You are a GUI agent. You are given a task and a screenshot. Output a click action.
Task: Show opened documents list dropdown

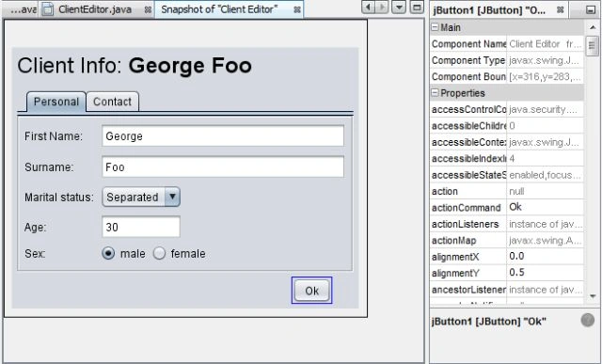(x=399, y=7)
